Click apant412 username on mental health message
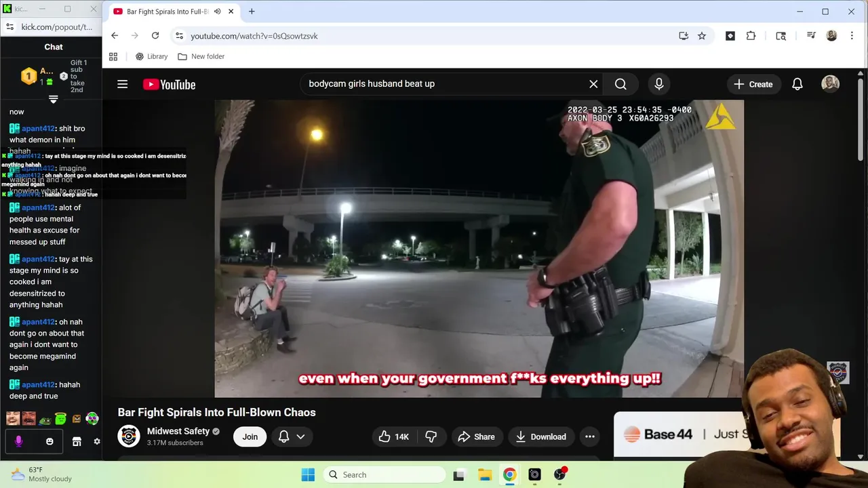This screenshot has width=868, height=488. click(x=37, y=207)
